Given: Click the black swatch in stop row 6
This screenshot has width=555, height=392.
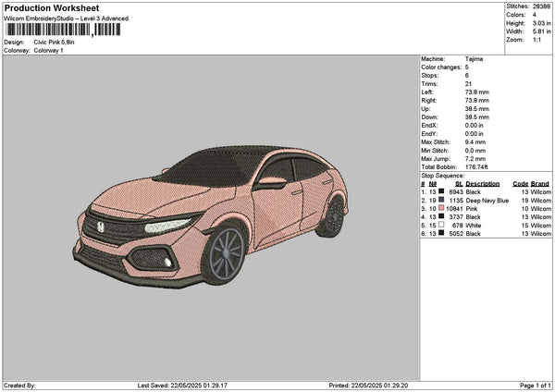Looking at the screenshot, I should 441,233.
